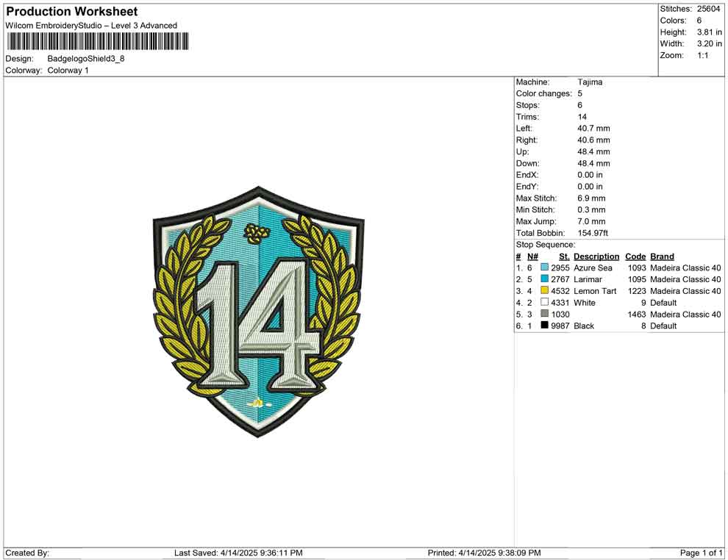This screenshot has height=560, width=728.
Task: Click the barcode under the worksheet title
Action: (98, 41)
